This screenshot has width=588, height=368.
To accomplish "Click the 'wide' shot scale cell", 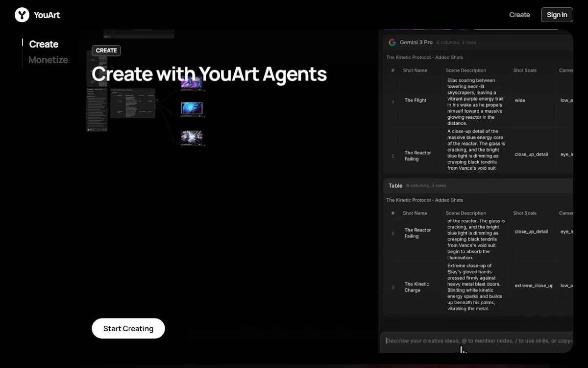I will pos(520,101).
